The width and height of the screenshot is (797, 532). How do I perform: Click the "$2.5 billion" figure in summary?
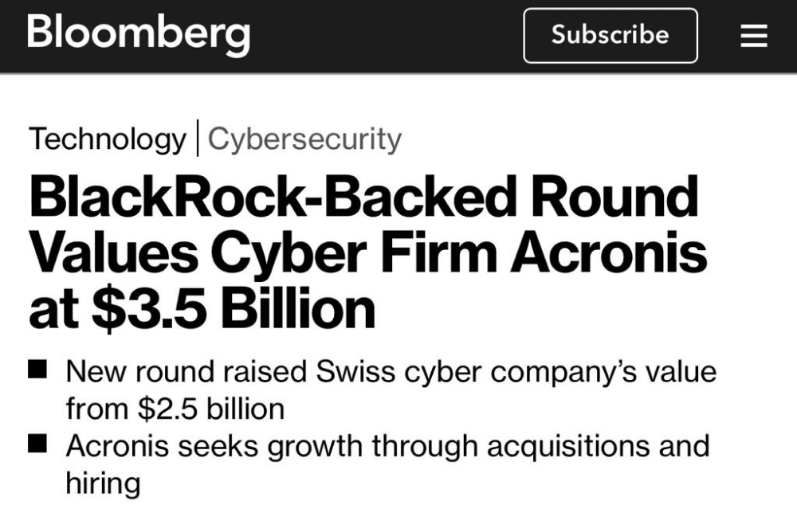211,409
